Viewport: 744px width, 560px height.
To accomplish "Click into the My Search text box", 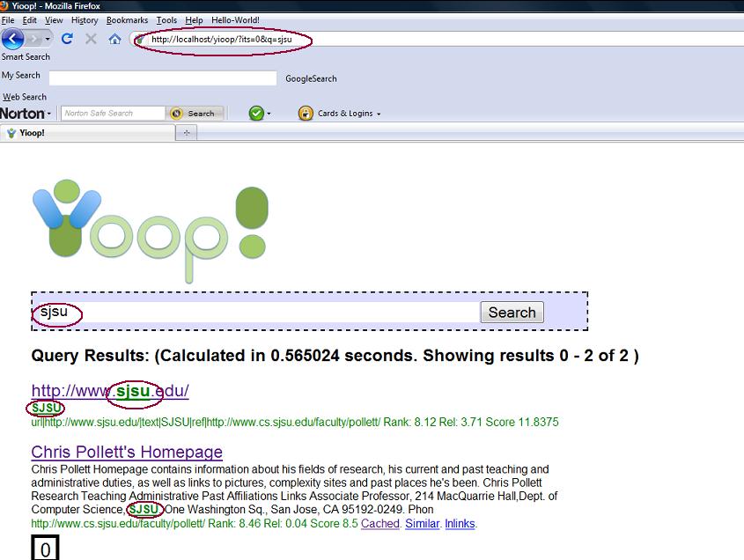I will coord(163,78).
